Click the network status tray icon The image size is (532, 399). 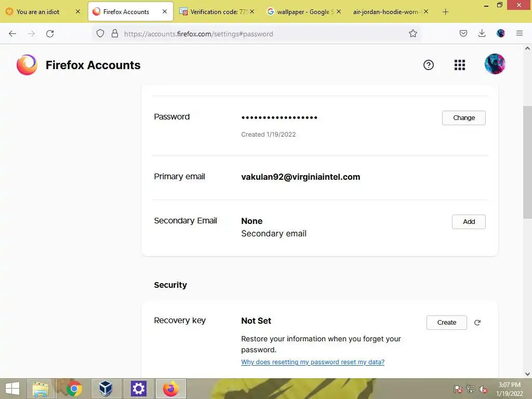(471, 389)
